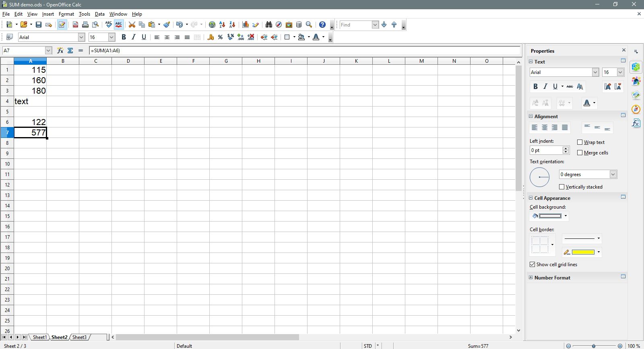The width and height of the screenshot is (644, 349).
Task: Select column B header
Action: (63, 61)
